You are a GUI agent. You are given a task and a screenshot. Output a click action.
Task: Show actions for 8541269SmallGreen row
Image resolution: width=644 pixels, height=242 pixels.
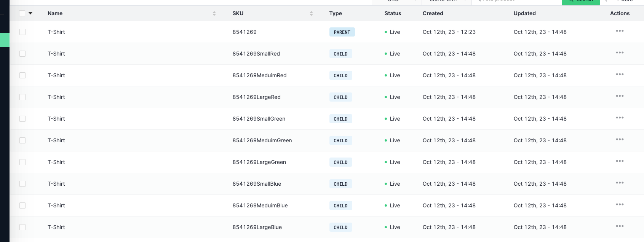[x=619, y=118]
